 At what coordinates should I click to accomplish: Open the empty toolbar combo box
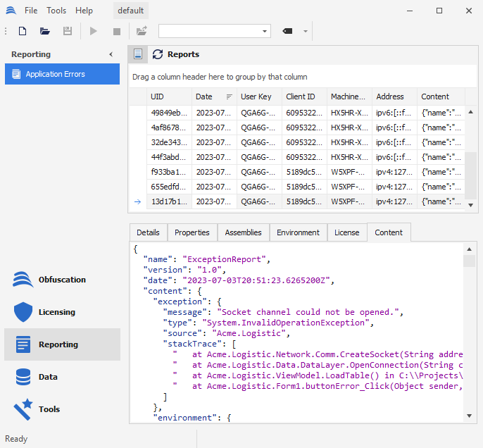coord(214,31)
